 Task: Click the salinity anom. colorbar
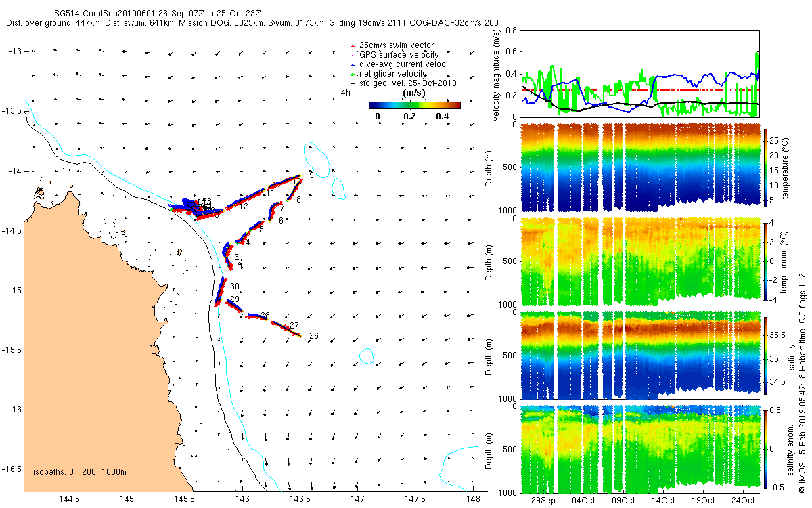[x=765, y=448]
